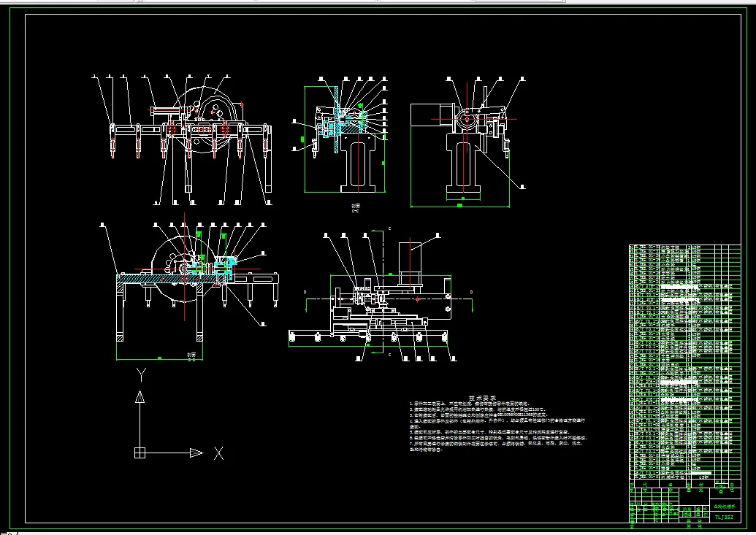
Task: Select the motor rectangle in the plan view
Action: (x=411, y=263)
